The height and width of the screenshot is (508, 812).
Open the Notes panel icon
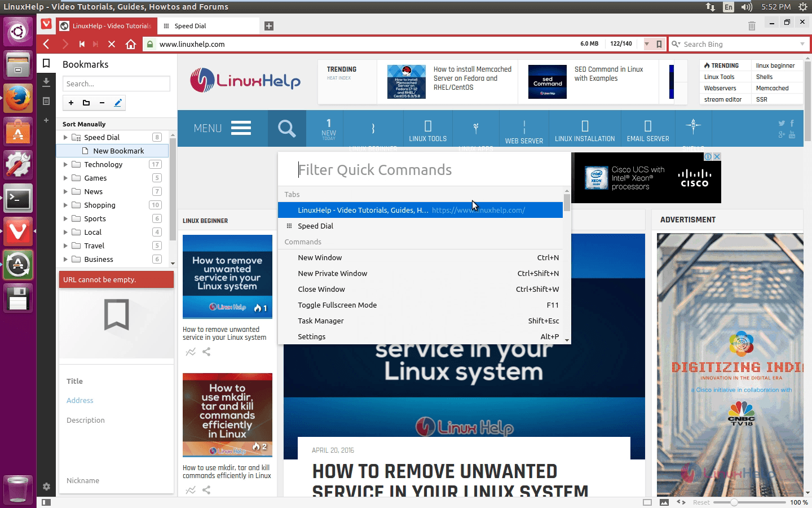point(46,101)
